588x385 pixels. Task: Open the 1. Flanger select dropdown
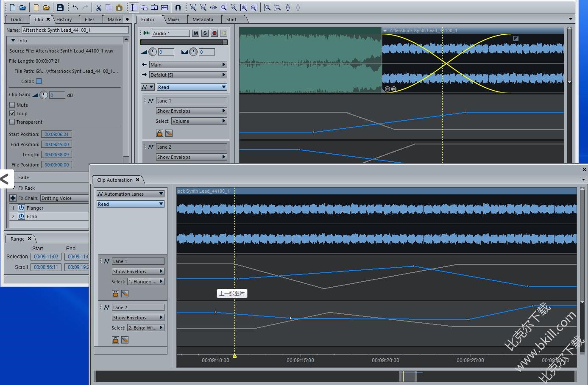click(145, 281)
